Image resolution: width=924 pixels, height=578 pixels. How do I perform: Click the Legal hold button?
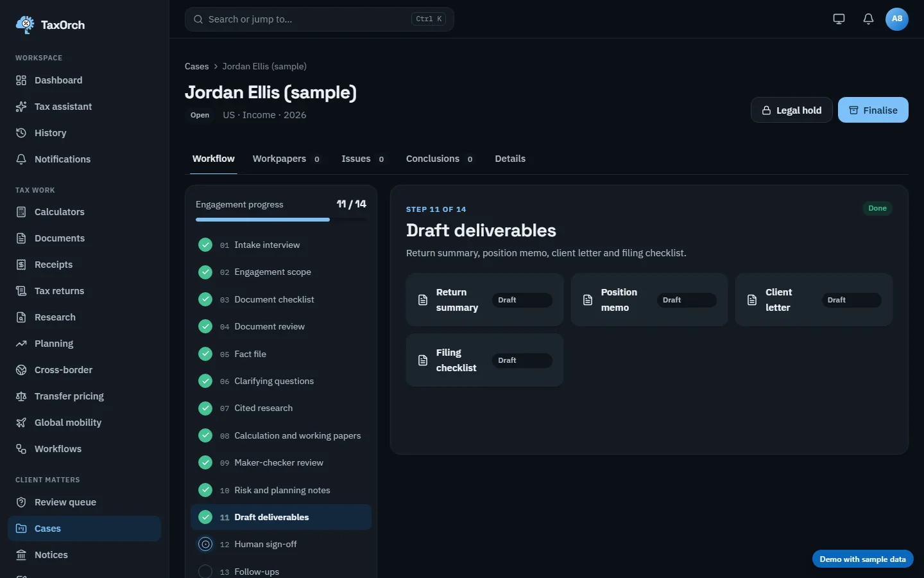[792, 110]
